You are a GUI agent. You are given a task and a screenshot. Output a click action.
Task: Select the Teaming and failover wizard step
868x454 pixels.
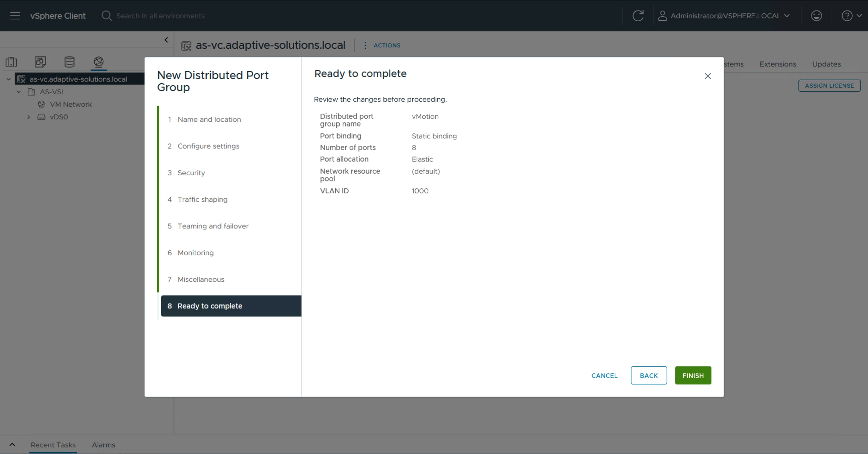213,226
